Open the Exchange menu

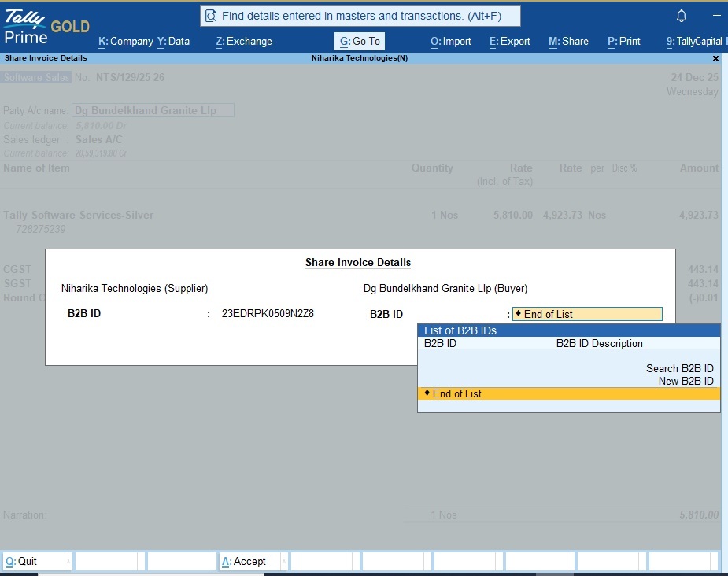click(x=244, y=41)
